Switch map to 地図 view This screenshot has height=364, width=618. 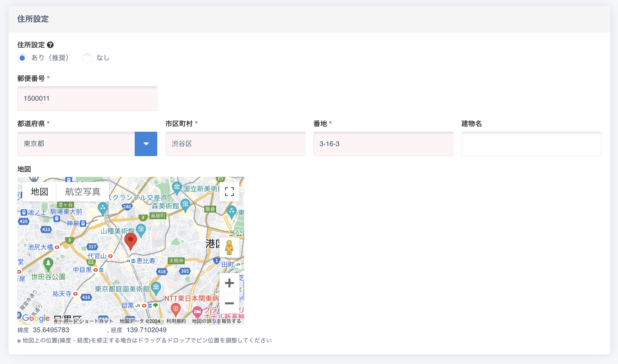[x=40, y=192]
